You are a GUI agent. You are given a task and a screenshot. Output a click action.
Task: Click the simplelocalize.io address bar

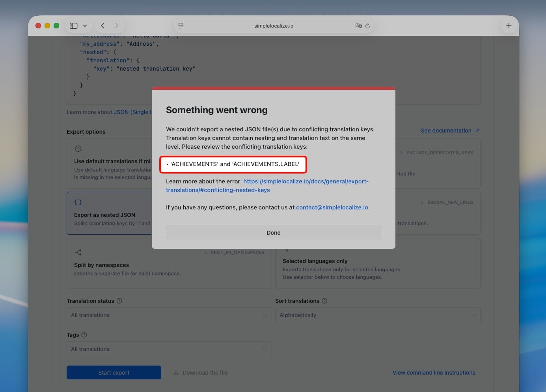[274, 26]
